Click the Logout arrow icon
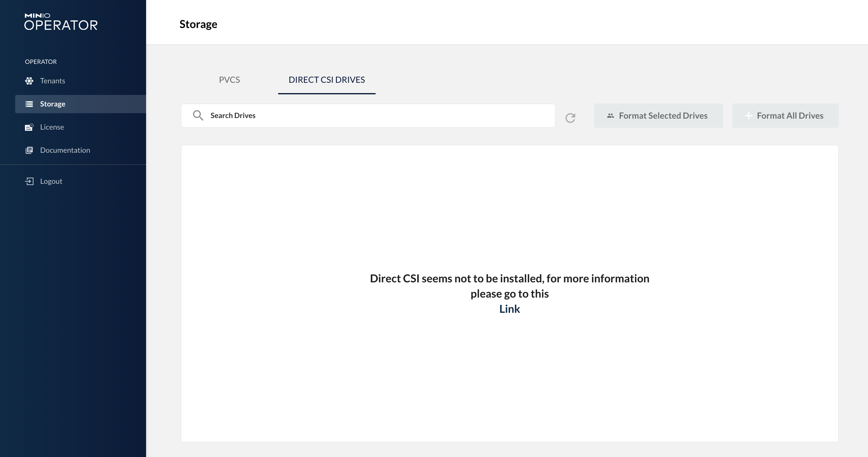The width and height of the screenshot is (868, 457). [x=29, y=181]
